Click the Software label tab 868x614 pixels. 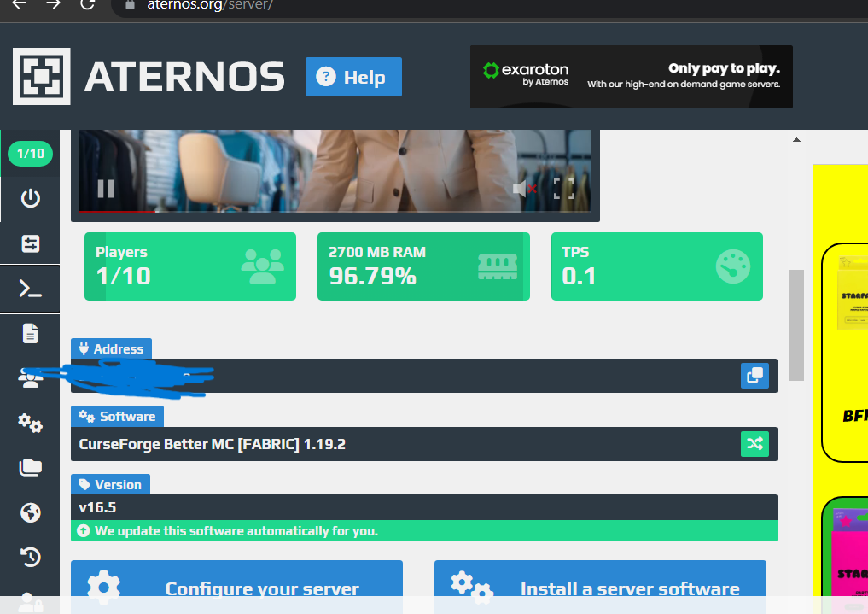(118, 417)
